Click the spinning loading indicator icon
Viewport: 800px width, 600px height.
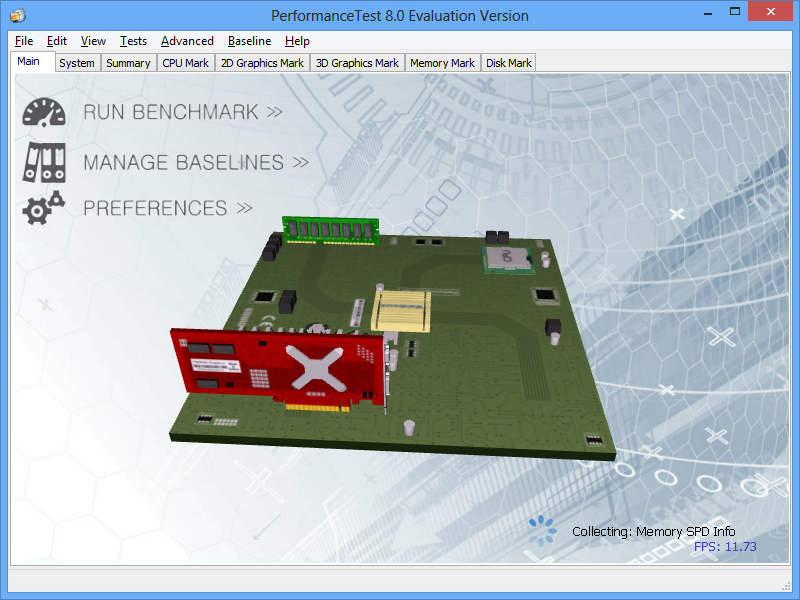[541, 531]
